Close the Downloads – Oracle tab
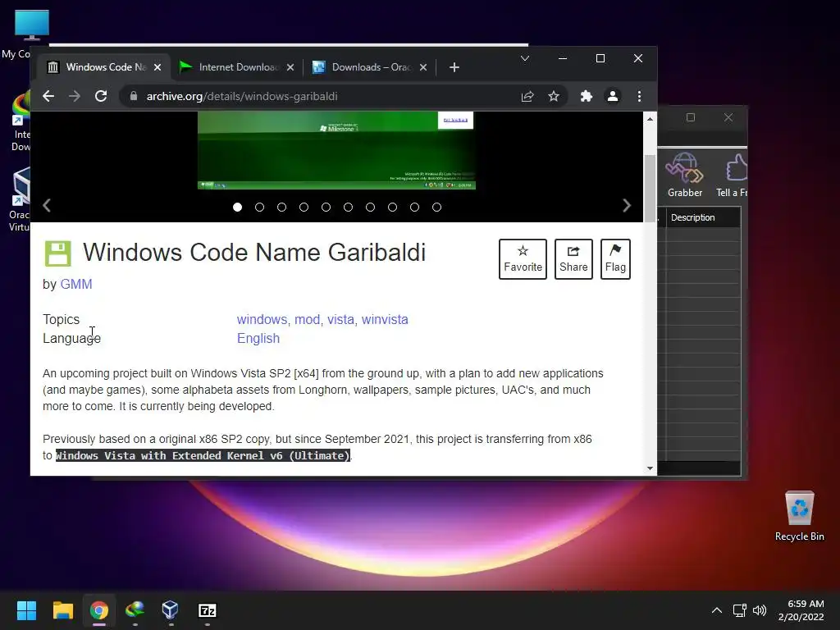 [423, 67]
